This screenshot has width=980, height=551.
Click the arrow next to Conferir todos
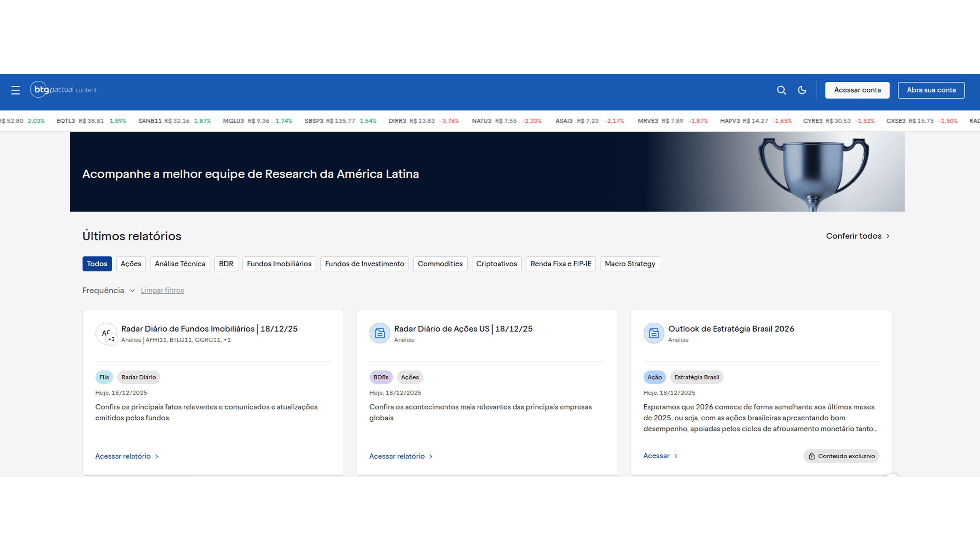click(888, 236)
